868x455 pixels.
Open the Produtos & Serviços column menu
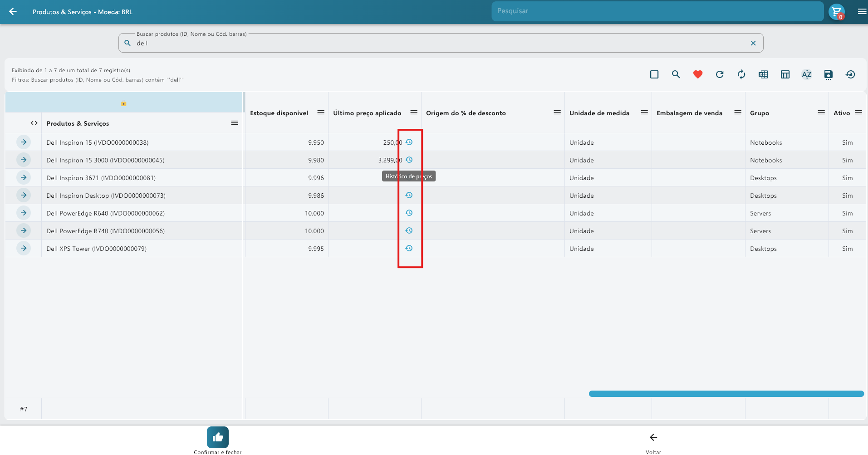pyautogui.click(x=235, y=123)
